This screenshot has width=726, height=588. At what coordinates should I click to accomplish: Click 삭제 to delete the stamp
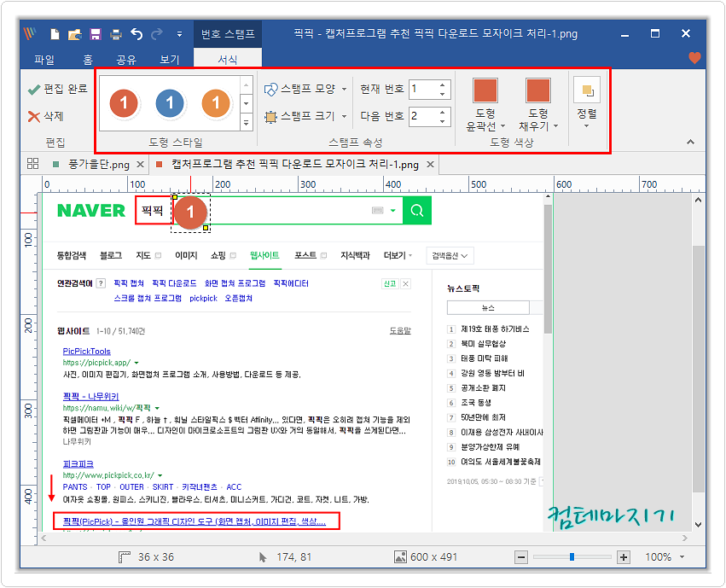coord(45,116)
